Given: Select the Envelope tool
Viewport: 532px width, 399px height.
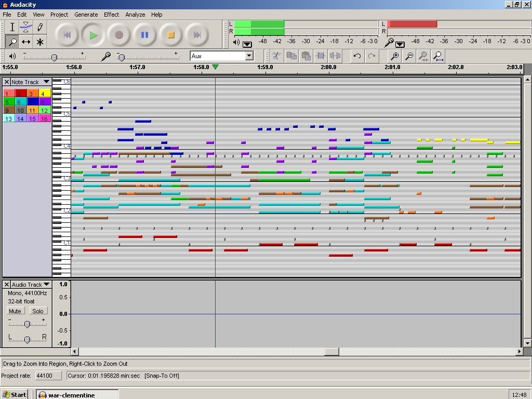Looking at the screenshot, I should click(26, 27).
